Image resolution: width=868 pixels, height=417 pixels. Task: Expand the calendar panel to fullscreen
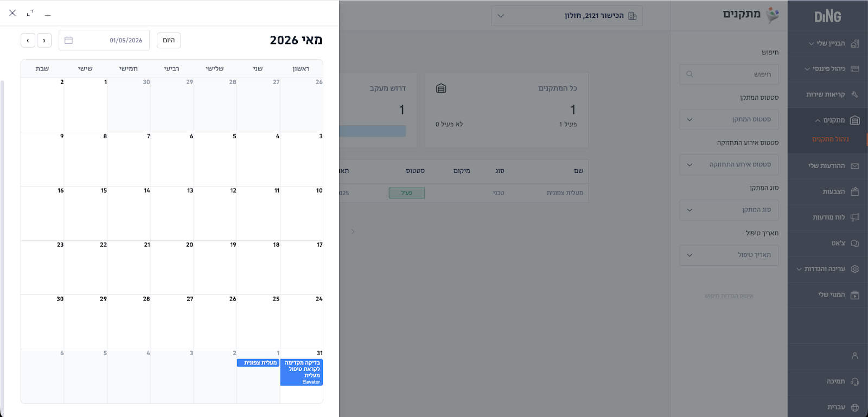pyautogui.click(x=30, y=13)
